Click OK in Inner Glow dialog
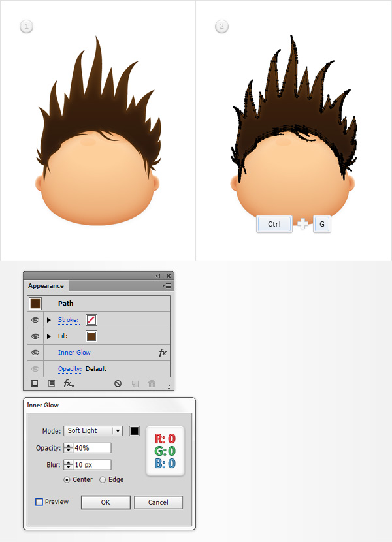392x542 pixels. 105,502
